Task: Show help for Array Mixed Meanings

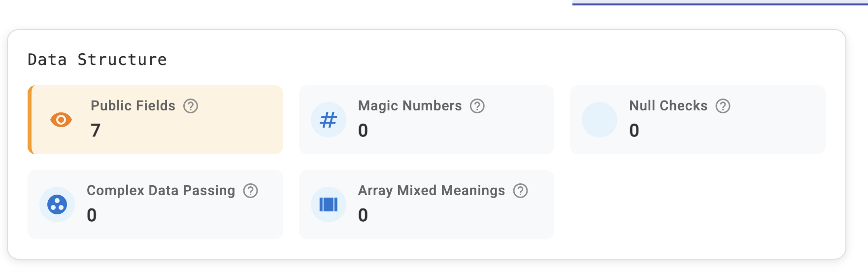Action: pyautogui.click(x=521, y=191)
